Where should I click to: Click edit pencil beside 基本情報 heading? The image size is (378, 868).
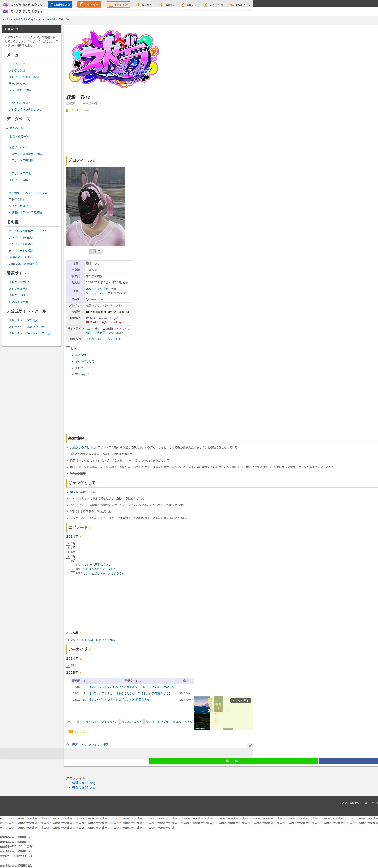tap(86, 439)
